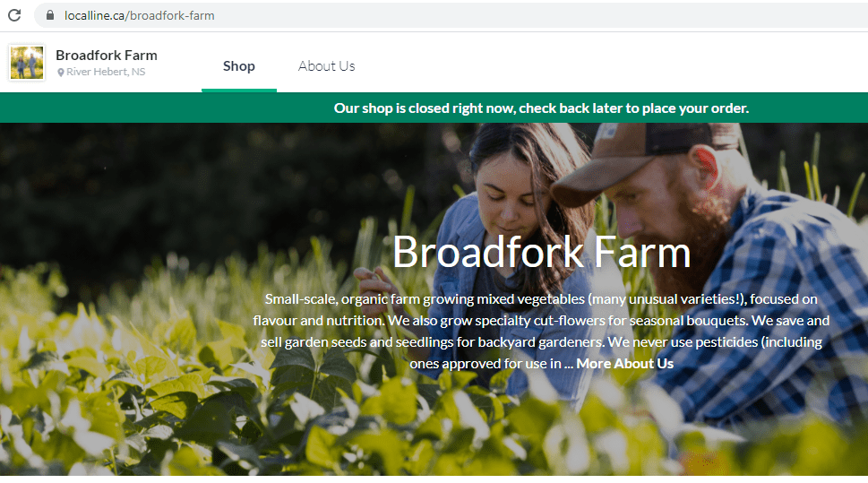
Task: Follow the More About Us link
Action: pos(624,364)
